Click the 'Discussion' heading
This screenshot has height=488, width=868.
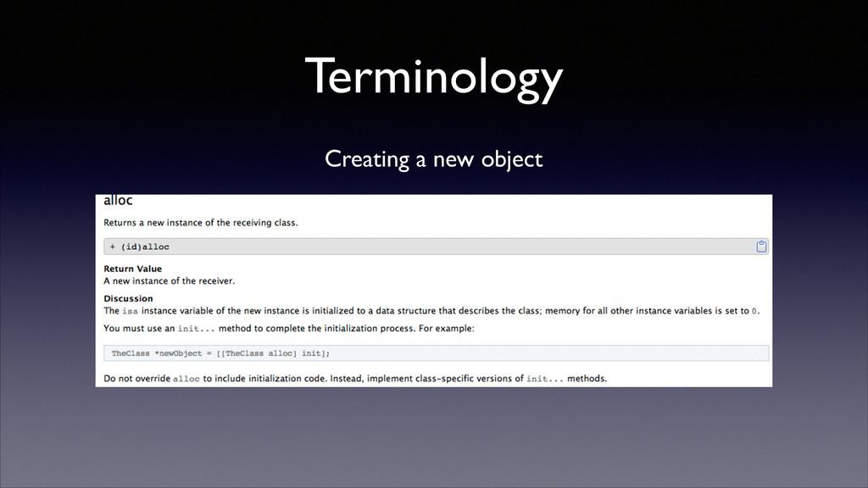(x=128, y=298)
